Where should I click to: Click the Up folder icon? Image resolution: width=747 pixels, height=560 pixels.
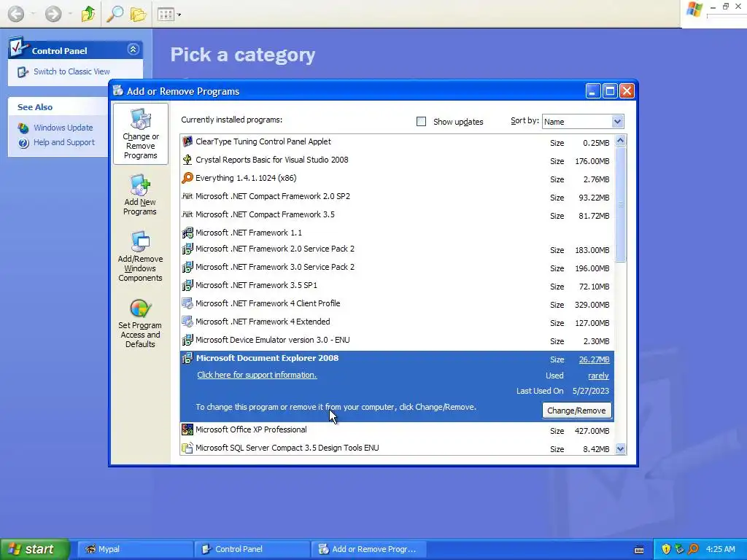coord(88,14)
